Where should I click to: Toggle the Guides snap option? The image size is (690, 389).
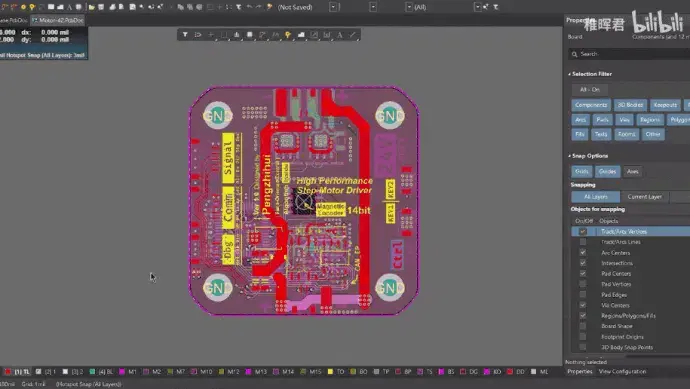(607, 171)
